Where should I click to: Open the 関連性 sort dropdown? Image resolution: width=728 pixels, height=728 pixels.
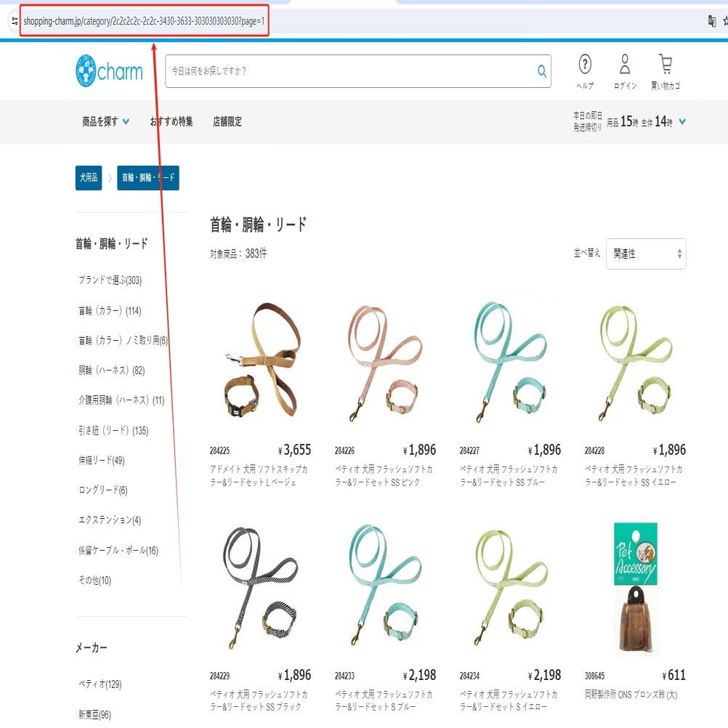[646, 254]
